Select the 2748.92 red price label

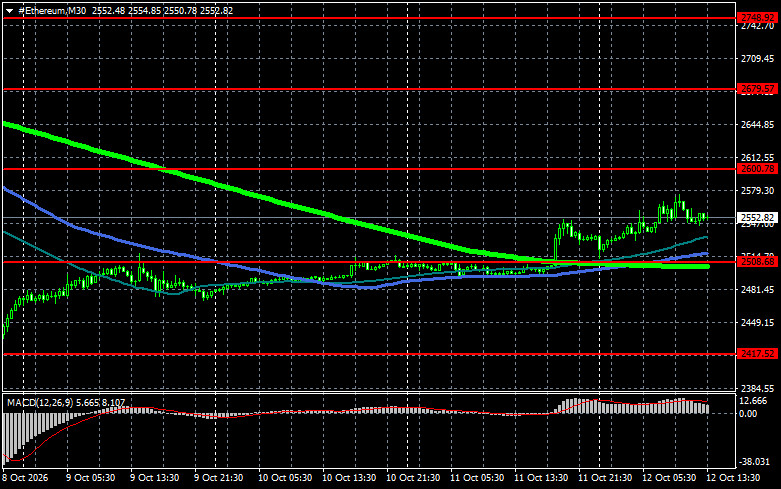coord(757,18)
